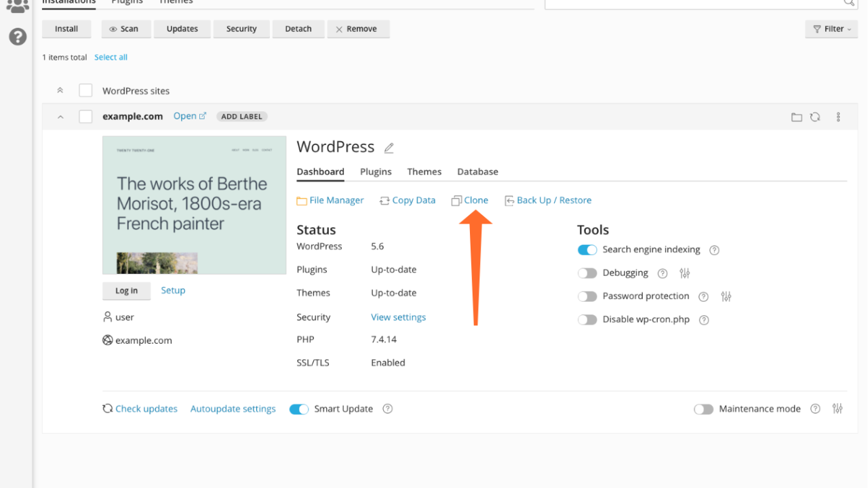Edit WordPress site name pencil icon
Screen dimensions: 868x488
click(x=389, y=148)
